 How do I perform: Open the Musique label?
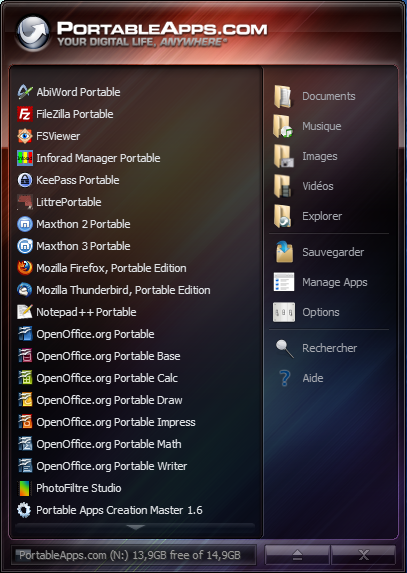pos(322,126)
